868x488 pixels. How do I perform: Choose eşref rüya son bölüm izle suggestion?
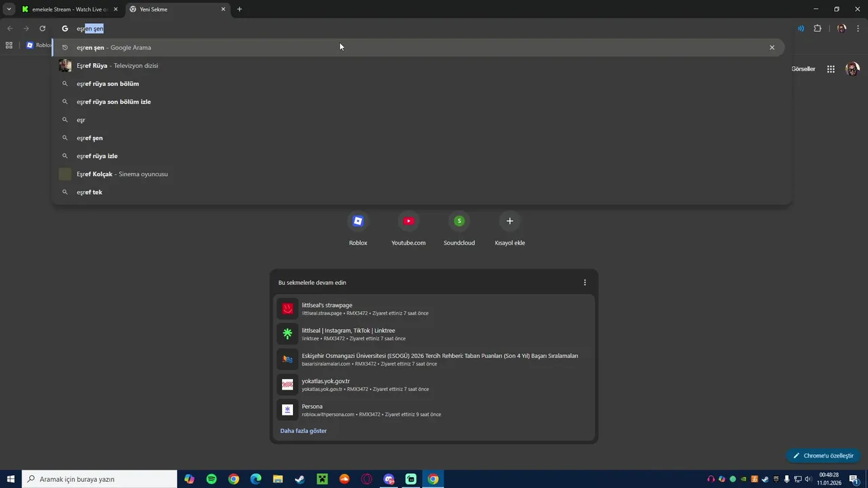(x=418, y=102)
